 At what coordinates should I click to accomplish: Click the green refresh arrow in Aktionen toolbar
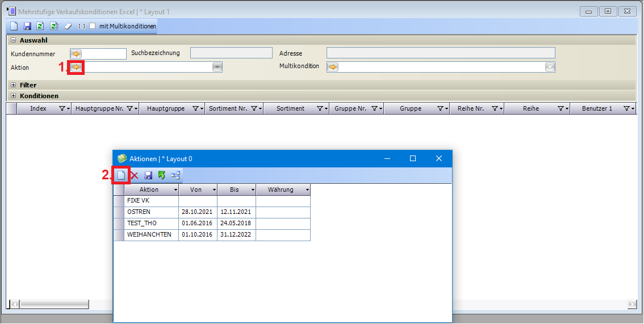click(x=161, y=175)
